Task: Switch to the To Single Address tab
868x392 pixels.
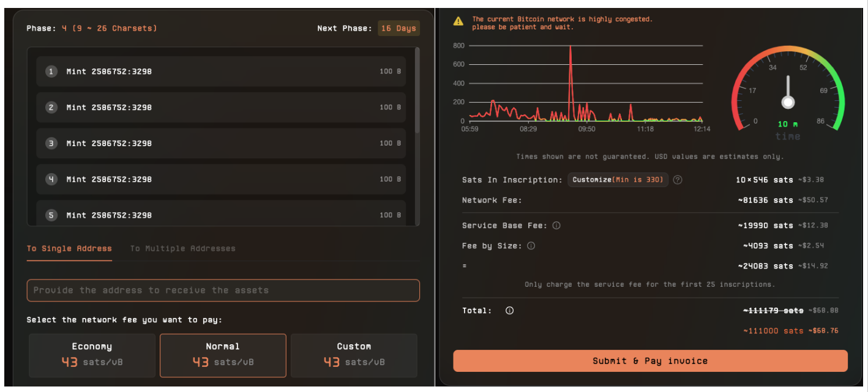Action: tap(69, 248)
